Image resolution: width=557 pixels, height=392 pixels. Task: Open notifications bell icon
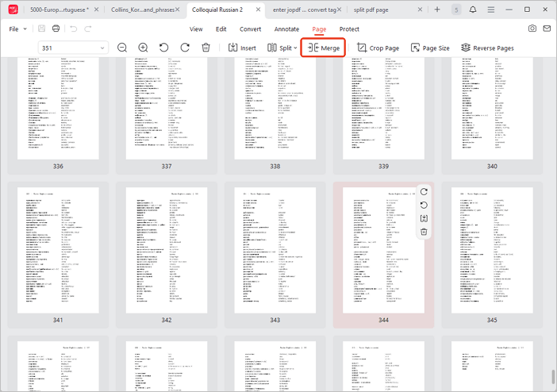(473, 10)
